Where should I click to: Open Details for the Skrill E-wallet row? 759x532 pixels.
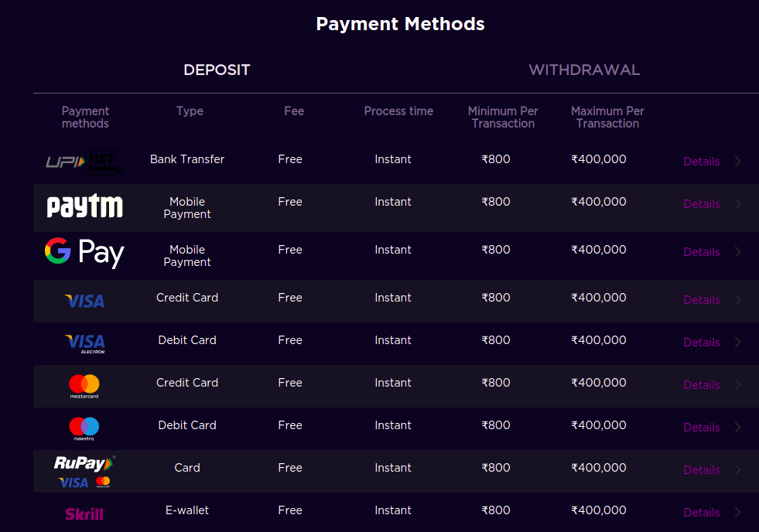(702, 513)
